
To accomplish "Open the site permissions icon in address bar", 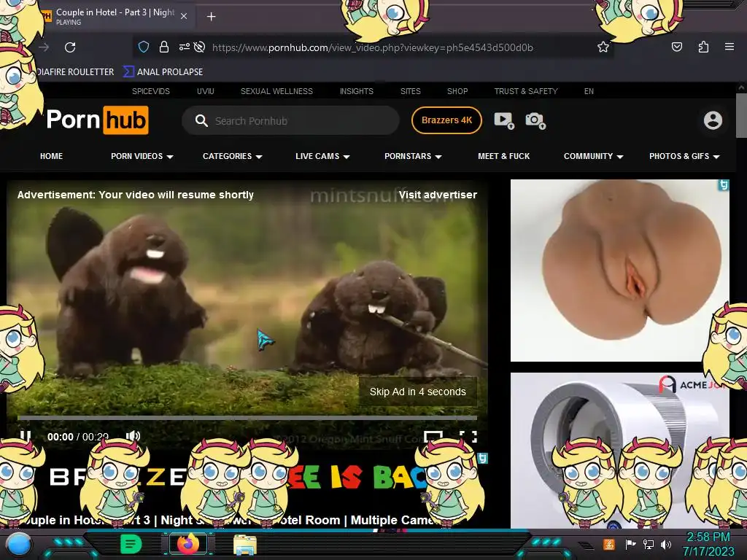I will pos(184,47).
